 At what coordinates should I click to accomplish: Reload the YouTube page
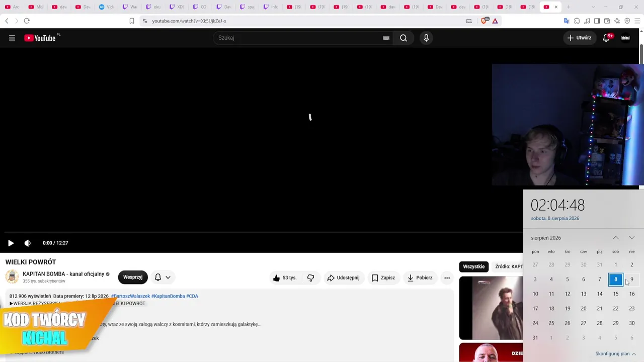click(27, 21)
